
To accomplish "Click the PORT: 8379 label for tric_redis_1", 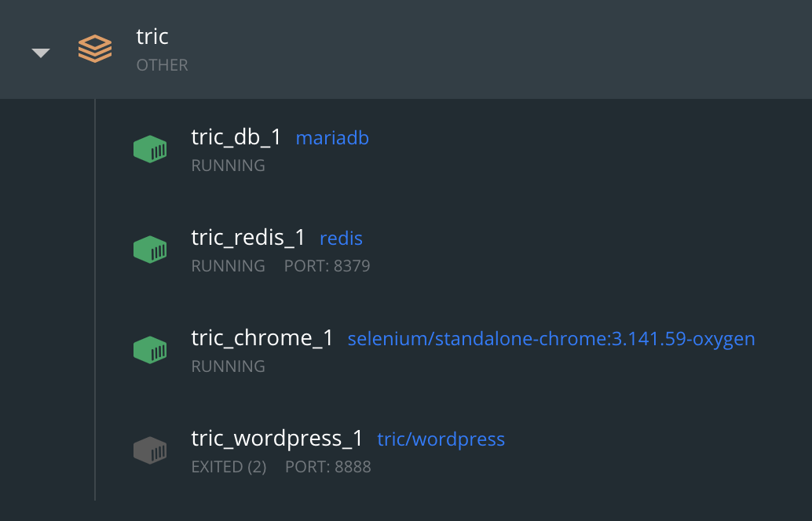I will click(327, 266).
